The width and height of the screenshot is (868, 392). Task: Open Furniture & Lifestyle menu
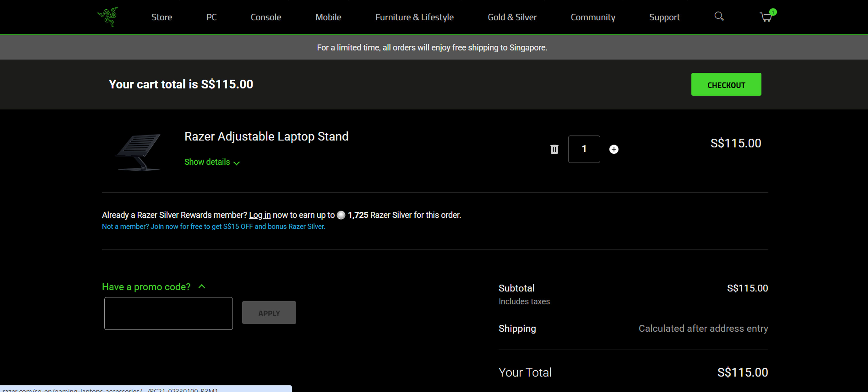415,17
